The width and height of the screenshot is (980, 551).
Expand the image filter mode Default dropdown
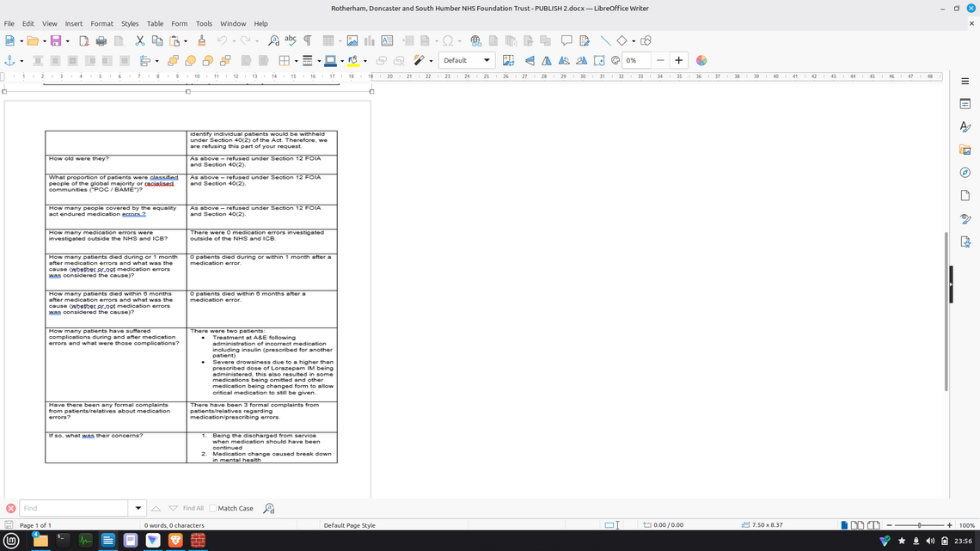point(487,61)
